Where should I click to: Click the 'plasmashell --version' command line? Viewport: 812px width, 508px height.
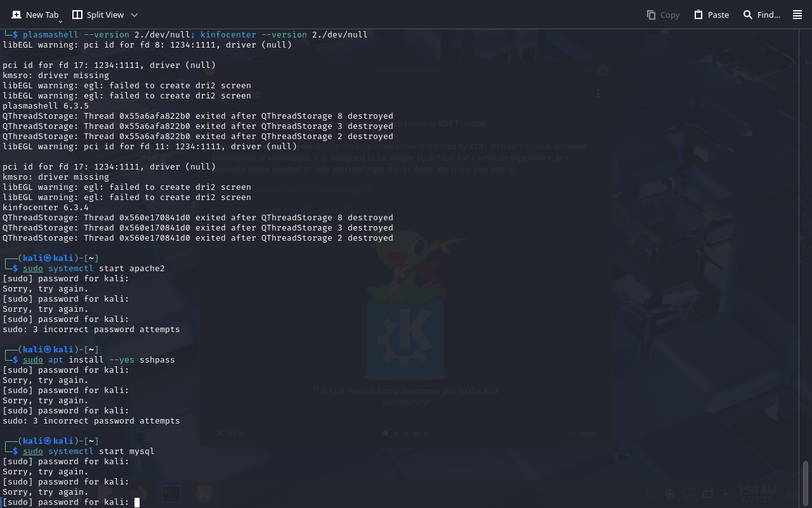(195, 35)
